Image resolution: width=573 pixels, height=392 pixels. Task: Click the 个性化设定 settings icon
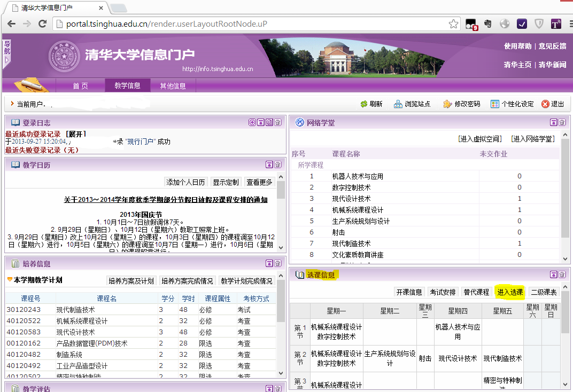coord(495,104)
